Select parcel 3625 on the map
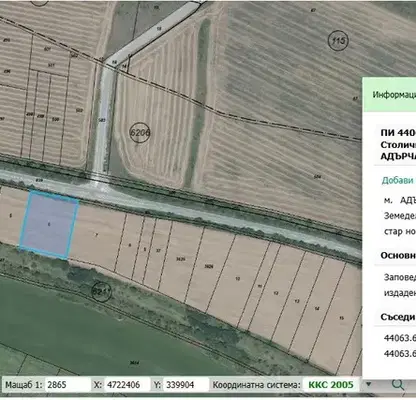 click(180, 259)
